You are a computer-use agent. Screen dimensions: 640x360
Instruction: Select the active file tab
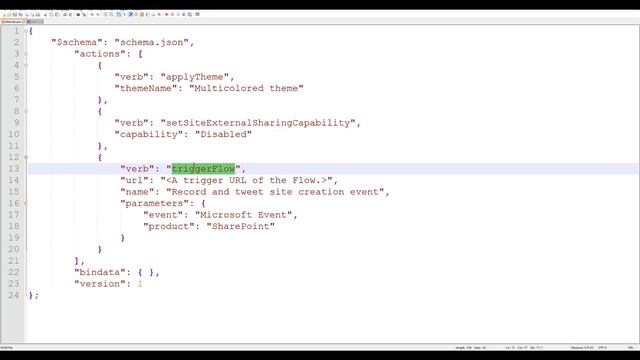pos(13,22)
